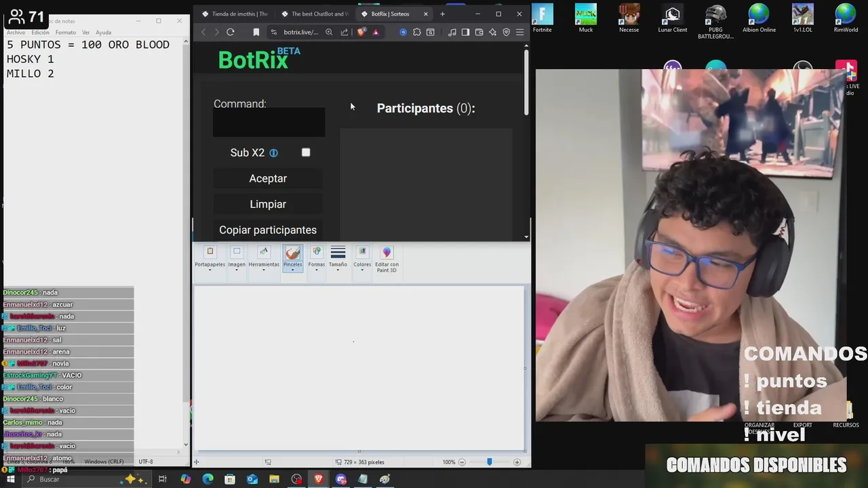Switch to The best ChatBot tab

[315, 14]
